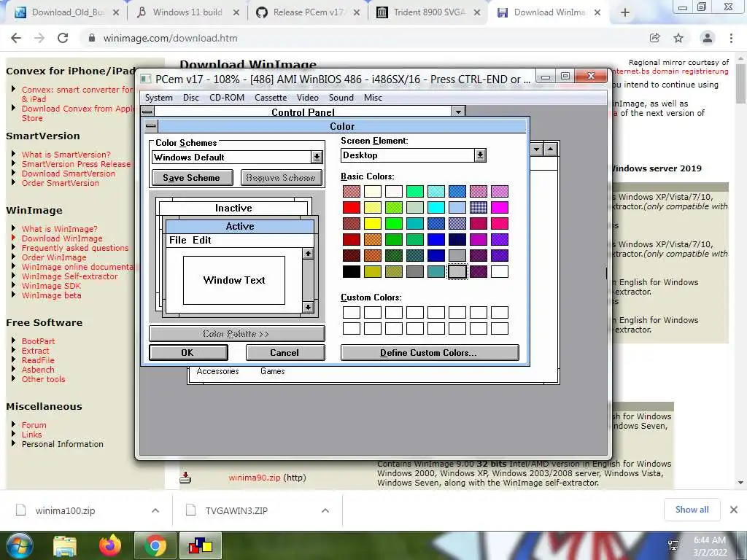Pick the magenta basic color swatch

(x=500, y=208)
